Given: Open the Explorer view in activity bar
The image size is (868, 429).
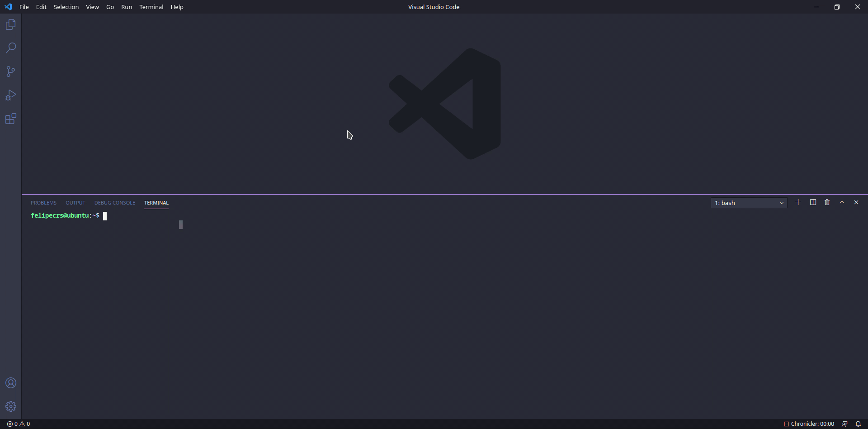Looking at the screenshot, I should 11,24.
